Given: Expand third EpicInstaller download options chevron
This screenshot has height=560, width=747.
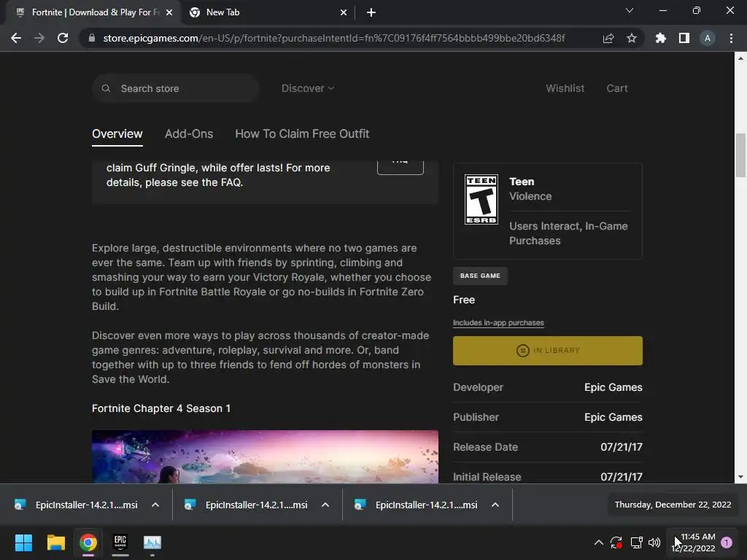Looking at the screenshot, I should point(495,505).
